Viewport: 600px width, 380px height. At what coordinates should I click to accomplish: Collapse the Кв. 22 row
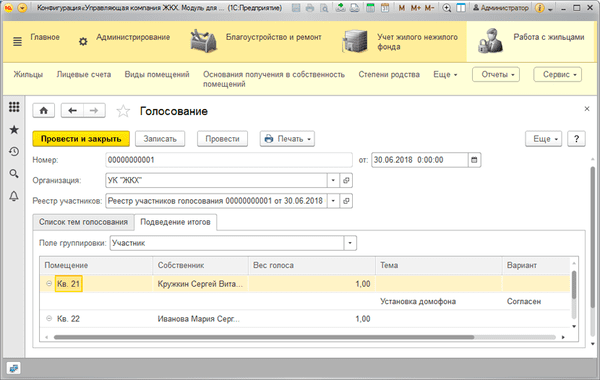pyautogui.click(x=49, y=318)
